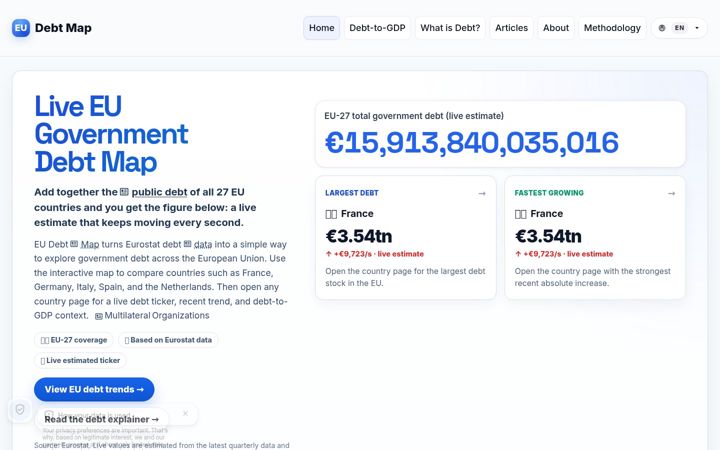
Task: Click the FASTEST GROWING label
Action: (x=549, y=193)
